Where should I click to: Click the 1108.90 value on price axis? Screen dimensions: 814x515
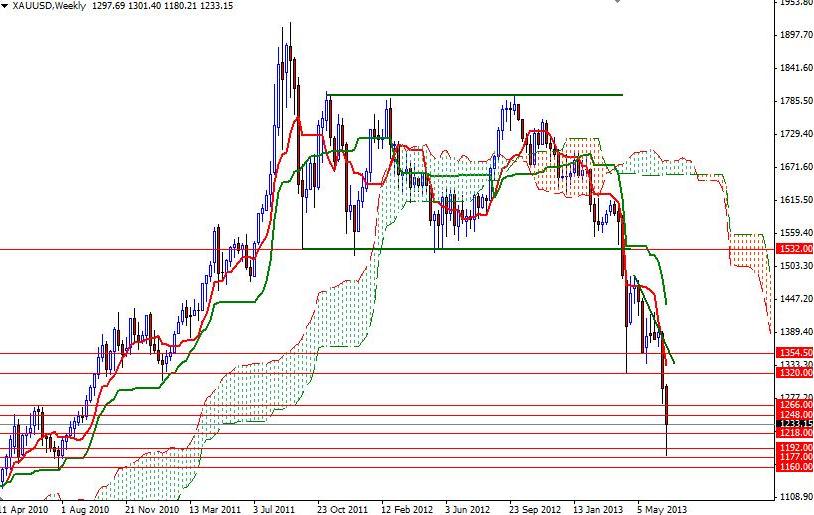[x=796, y=497]
